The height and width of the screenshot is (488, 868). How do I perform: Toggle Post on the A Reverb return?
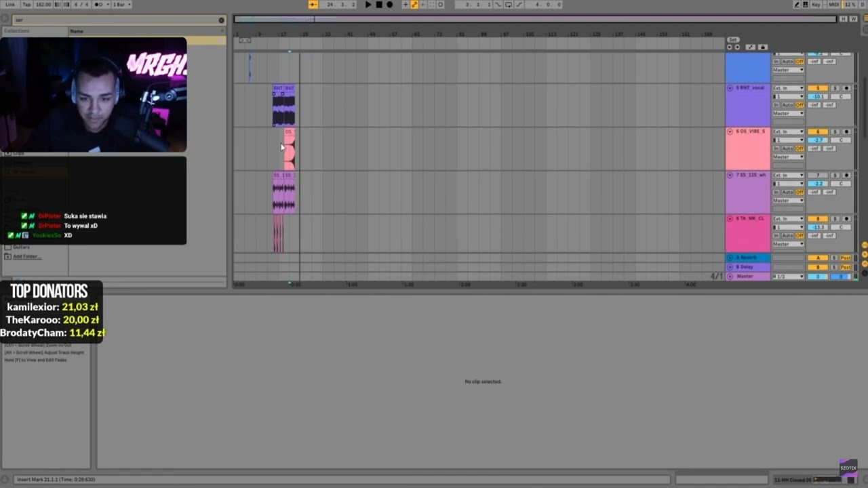[846, 258]
